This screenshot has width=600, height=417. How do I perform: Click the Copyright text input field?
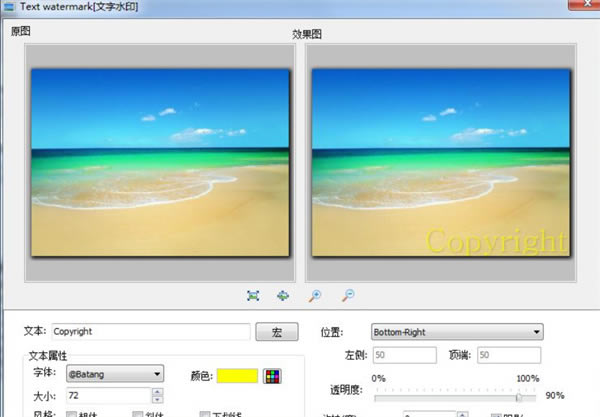[148, 331]
